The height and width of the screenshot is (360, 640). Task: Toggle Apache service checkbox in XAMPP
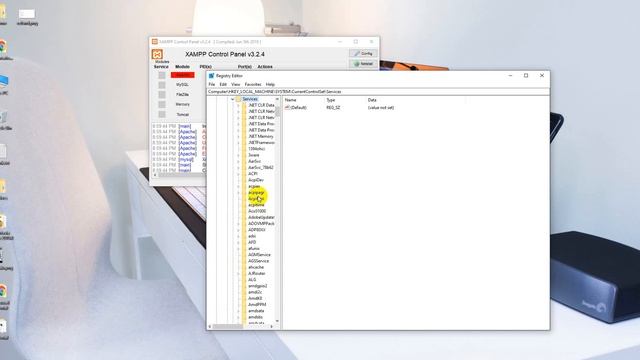[162, 75]
